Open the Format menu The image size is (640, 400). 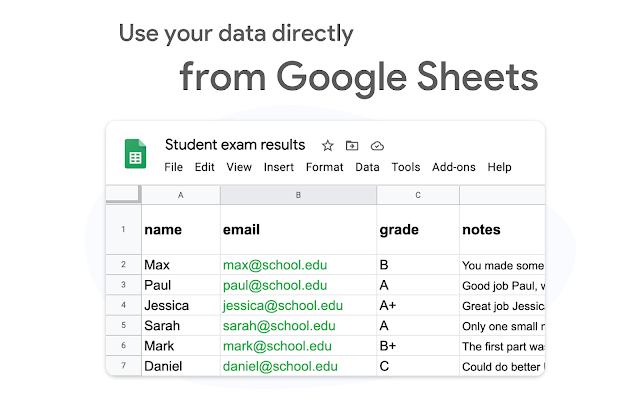[324, 167]
